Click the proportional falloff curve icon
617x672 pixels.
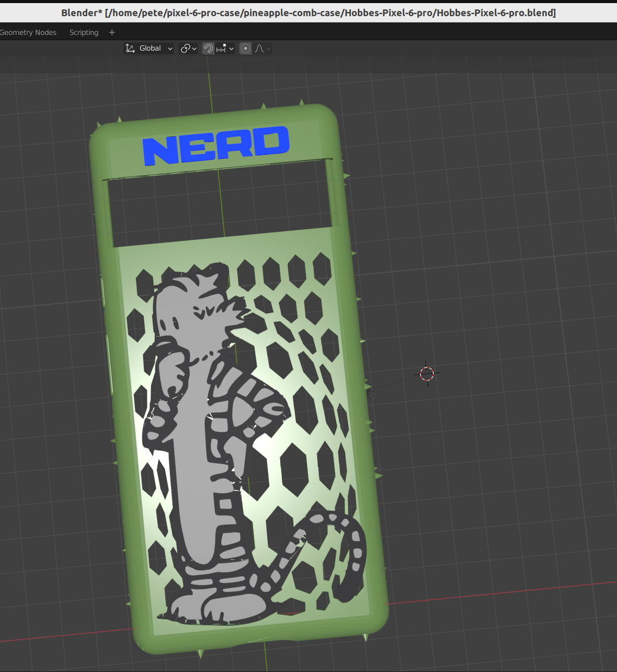click(259, 49)
